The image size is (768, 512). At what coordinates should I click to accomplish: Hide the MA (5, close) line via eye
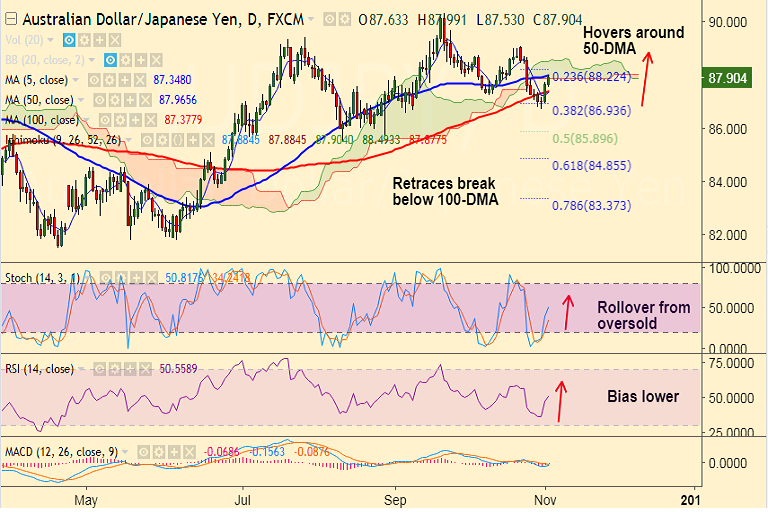[94, 80]
